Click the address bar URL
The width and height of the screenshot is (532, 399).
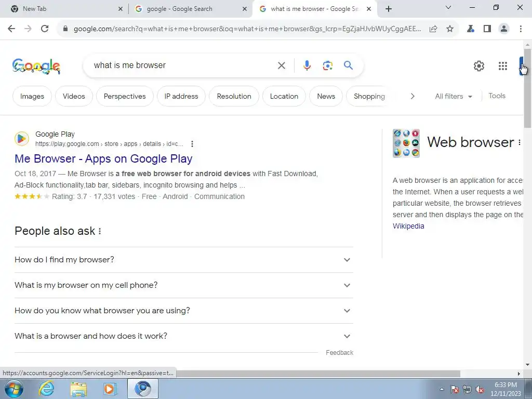pos(247,29)
